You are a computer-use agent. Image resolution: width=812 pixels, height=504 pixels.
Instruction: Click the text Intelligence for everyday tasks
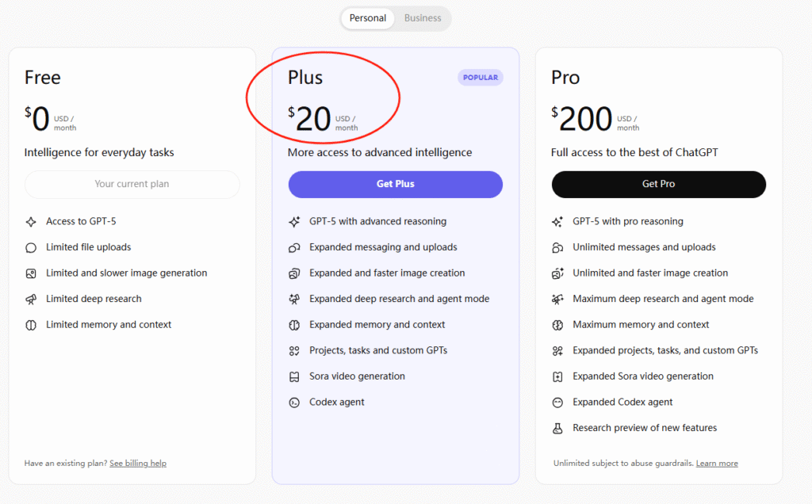pyautogui.click(x=99, y=153)
